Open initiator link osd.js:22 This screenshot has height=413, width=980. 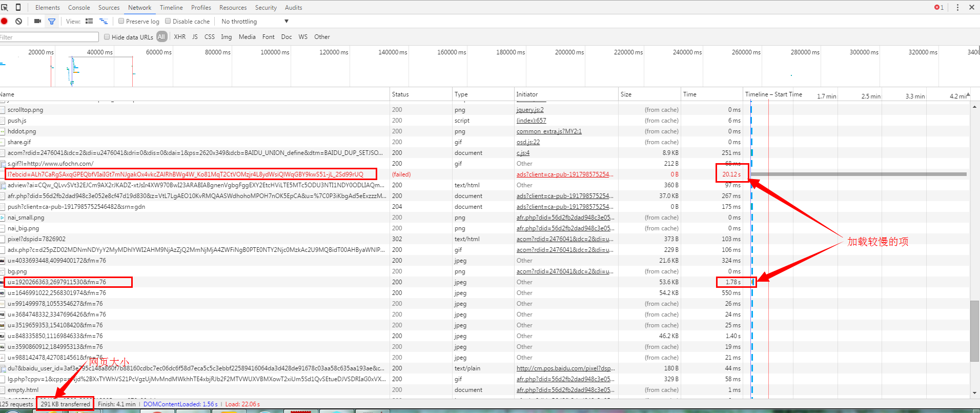(x=528, y=142)
